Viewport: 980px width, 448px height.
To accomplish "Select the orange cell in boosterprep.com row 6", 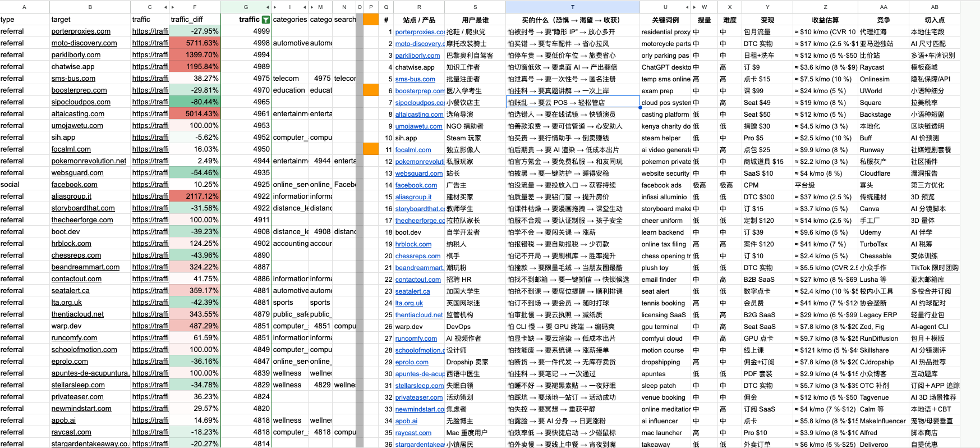I will click(371, 90).
